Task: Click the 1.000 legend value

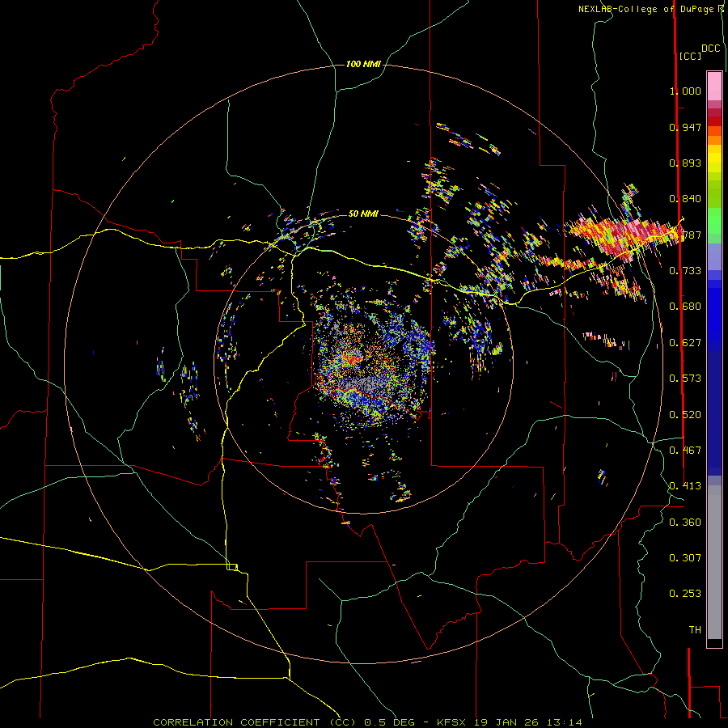Action: point(685,91)
